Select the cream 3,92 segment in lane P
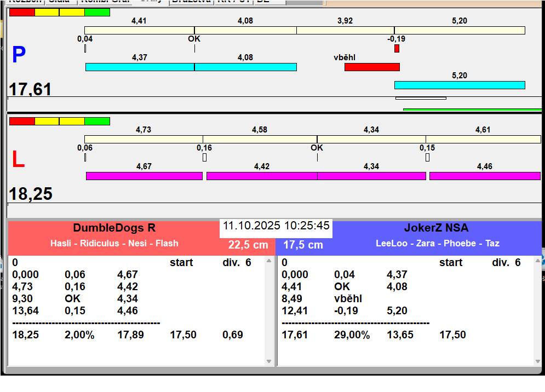Screen dimensions: 545x392 click(345, 30)
